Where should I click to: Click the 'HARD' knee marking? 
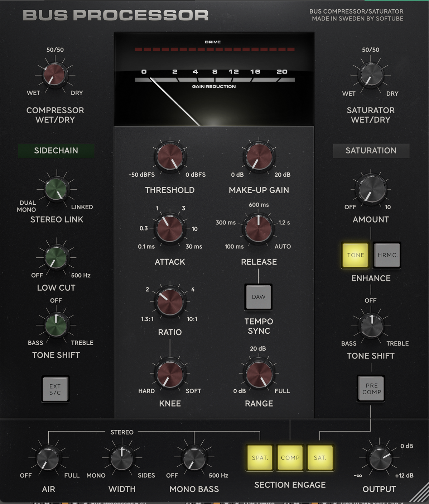pyautogui.click(x=146, y=391)
